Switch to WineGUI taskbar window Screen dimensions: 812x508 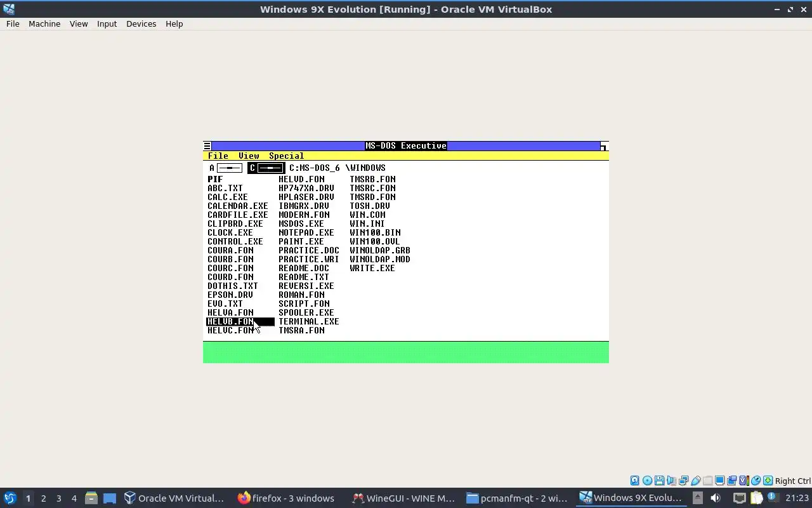coord(404,498)
